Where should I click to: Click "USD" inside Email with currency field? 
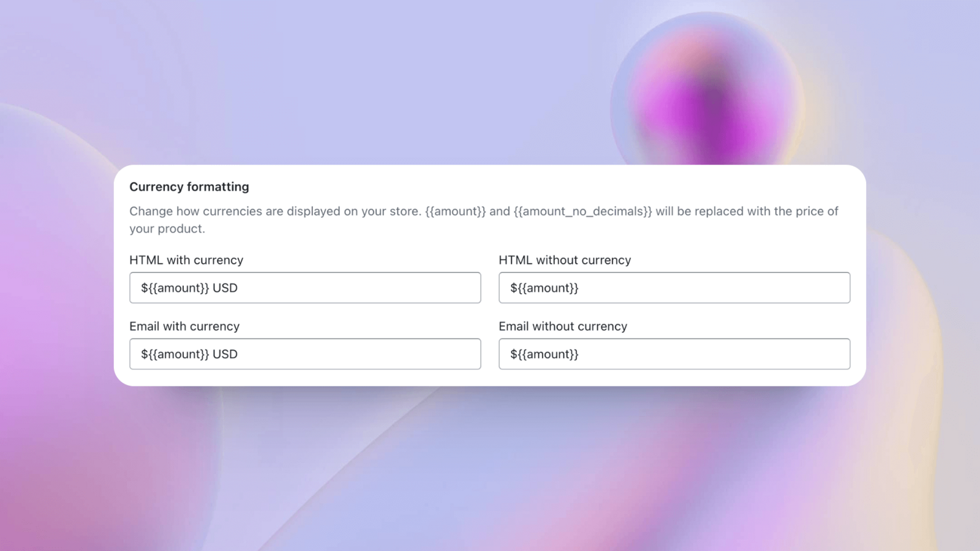click(225, 354)
